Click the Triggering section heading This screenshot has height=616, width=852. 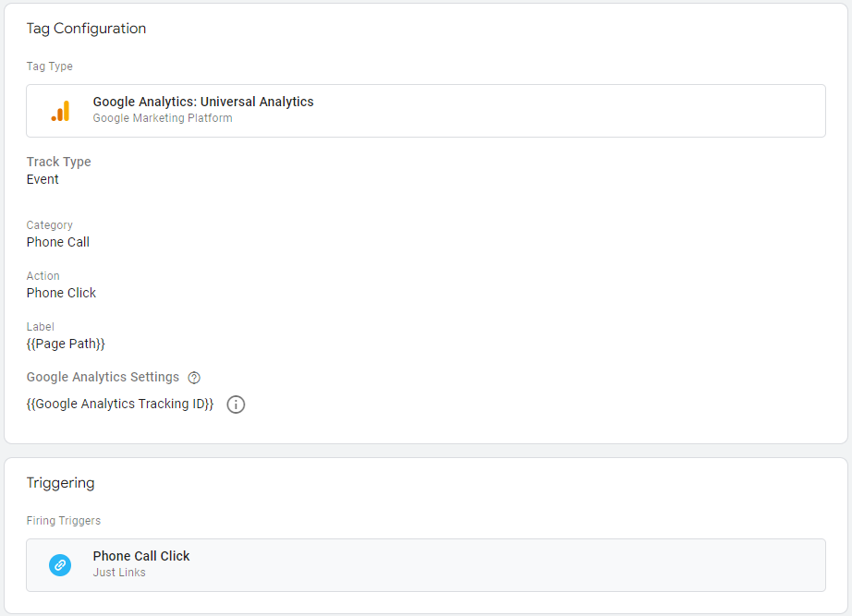coord(60,483)
